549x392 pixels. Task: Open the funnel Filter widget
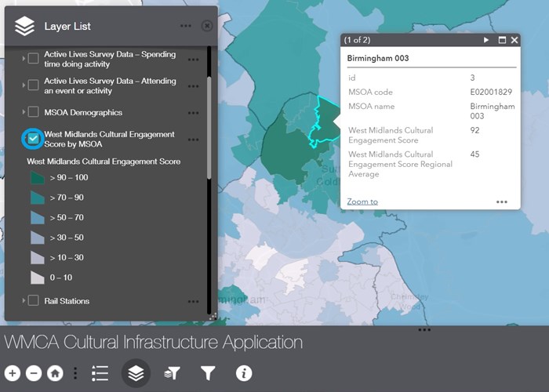point(208,374)
